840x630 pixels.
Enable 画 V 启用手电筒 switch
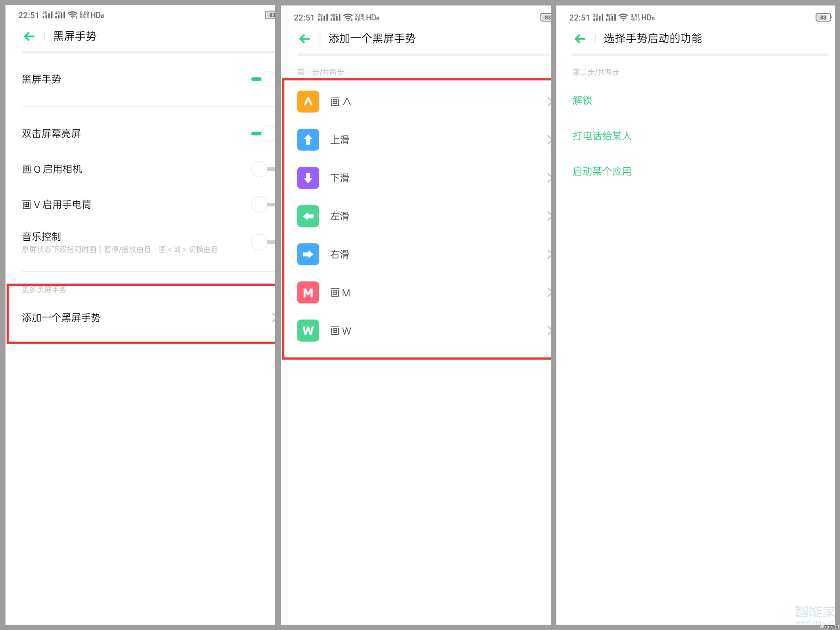[x=263, y=204]
